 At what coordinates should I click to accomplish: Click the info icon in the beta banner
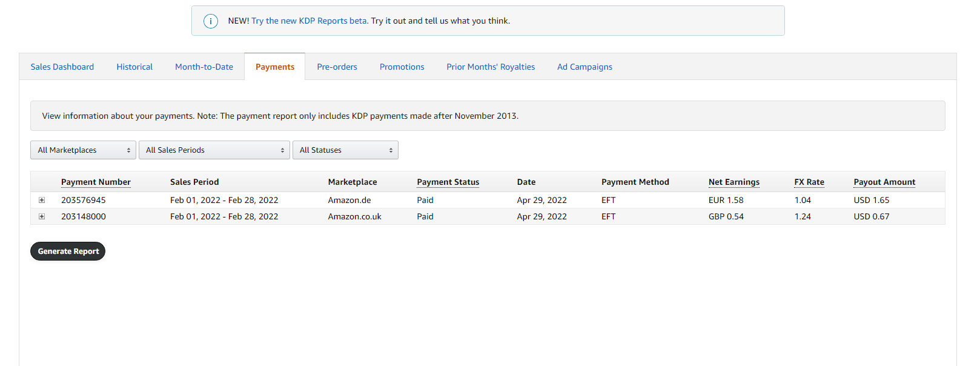[x=210, y=21]
